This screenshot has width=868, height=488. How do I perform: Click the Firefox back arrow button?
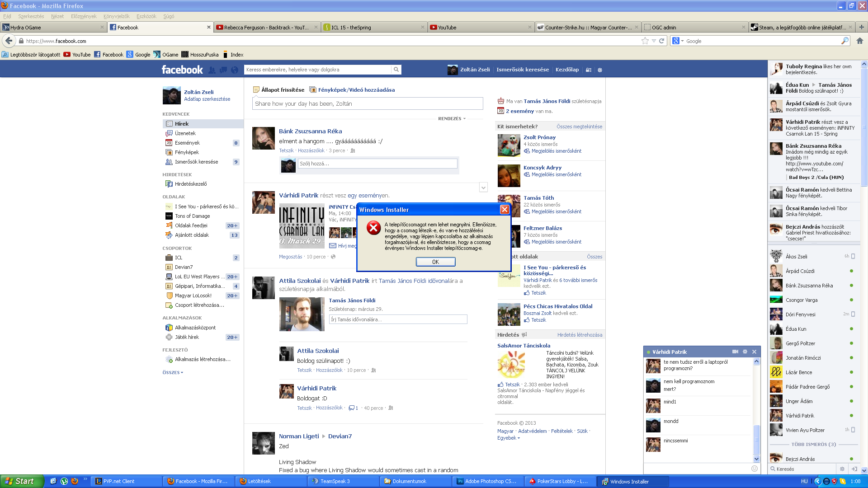pos(9,41)
